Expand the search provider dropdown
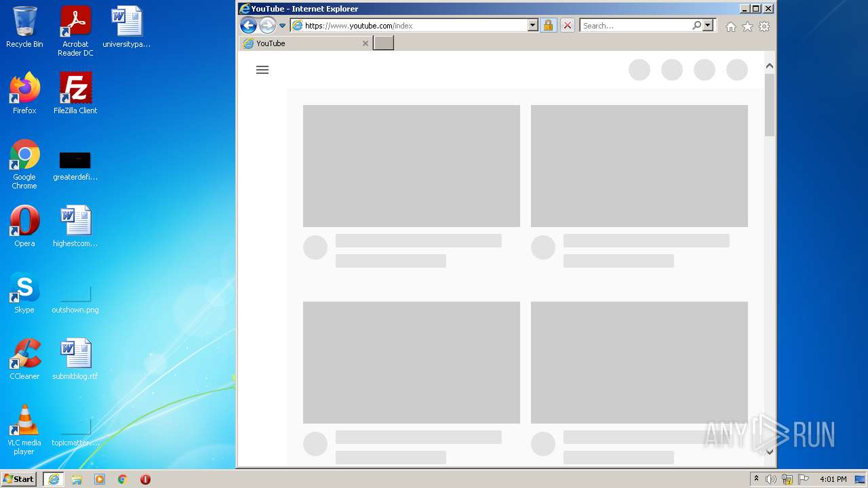868x488 pixels. point(708,26)
